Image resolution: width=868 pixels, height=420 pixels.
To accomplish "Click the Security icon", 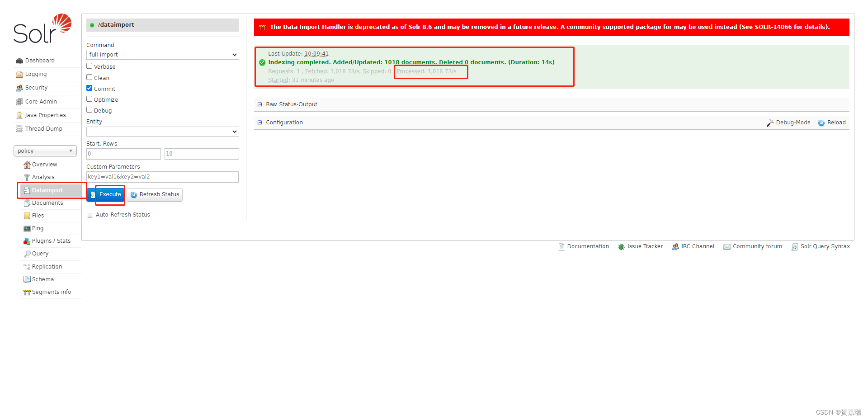I will pos(19,88).
